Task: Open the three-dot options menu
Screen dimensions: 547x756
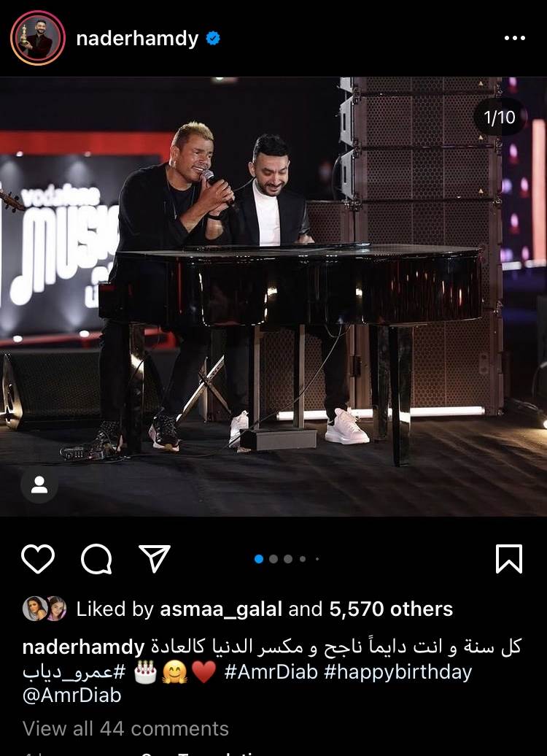Action: (x=514, y=38)
